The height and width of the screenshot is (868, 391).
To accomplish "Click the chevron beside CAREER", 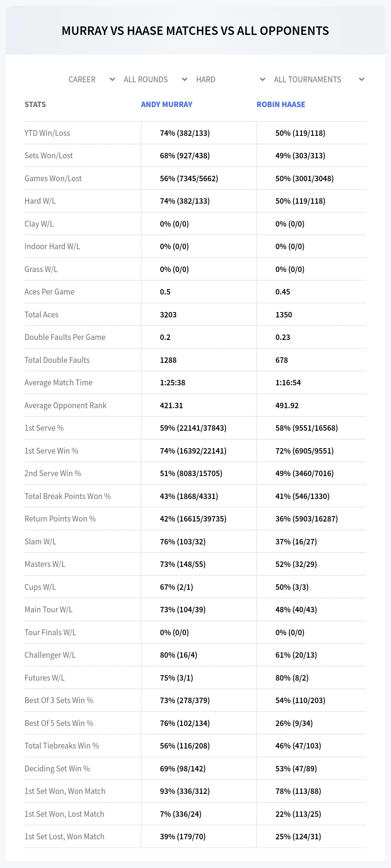I will click(x=112, y=80).
